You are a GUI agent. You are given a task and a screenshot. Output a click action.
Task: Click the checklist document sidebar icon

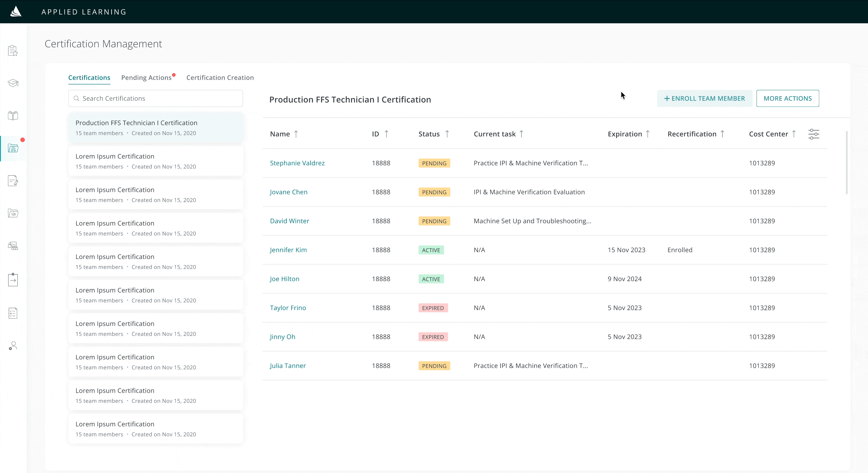[x=13, y=313]
